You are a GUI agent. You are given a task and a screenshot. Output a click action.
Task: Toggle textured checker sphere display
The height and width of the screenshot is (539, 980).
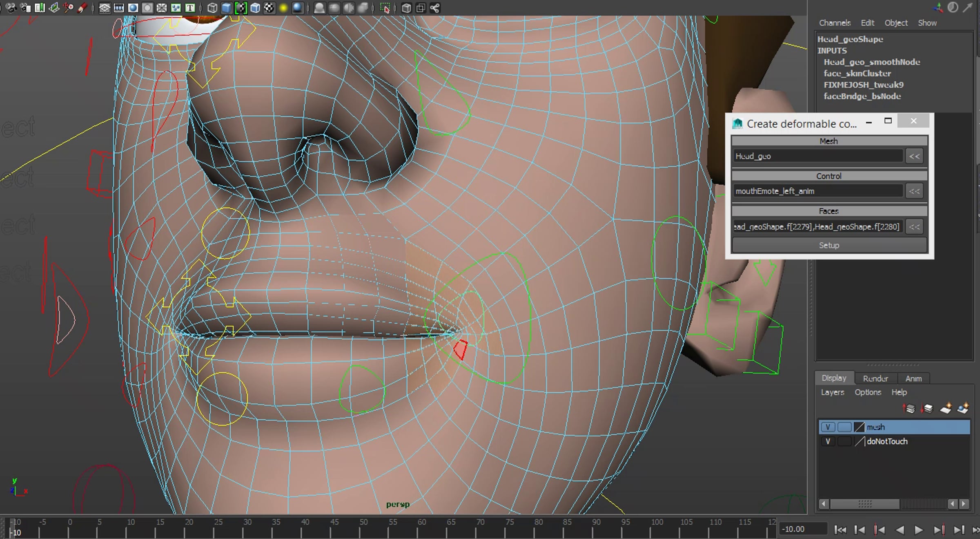(x=269, y=8)
